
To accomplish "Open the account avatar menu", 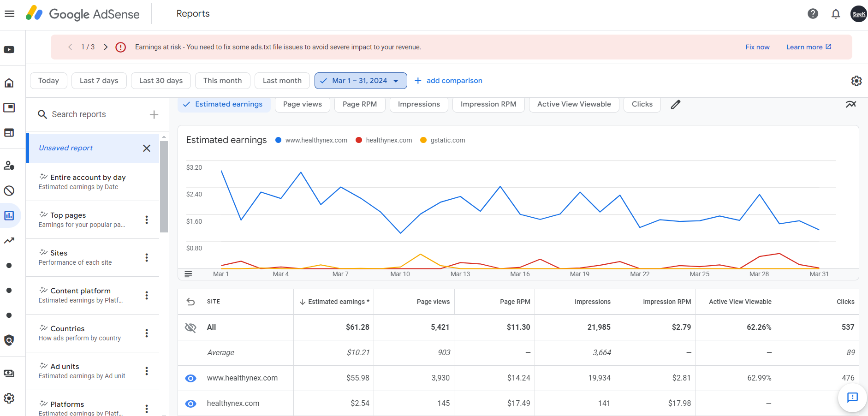I will click(858, 14).
